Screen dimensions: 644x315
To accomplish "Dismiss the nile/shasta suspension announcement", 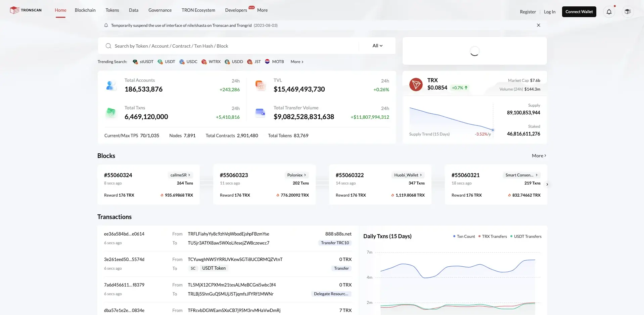I will tap(539, 25).
